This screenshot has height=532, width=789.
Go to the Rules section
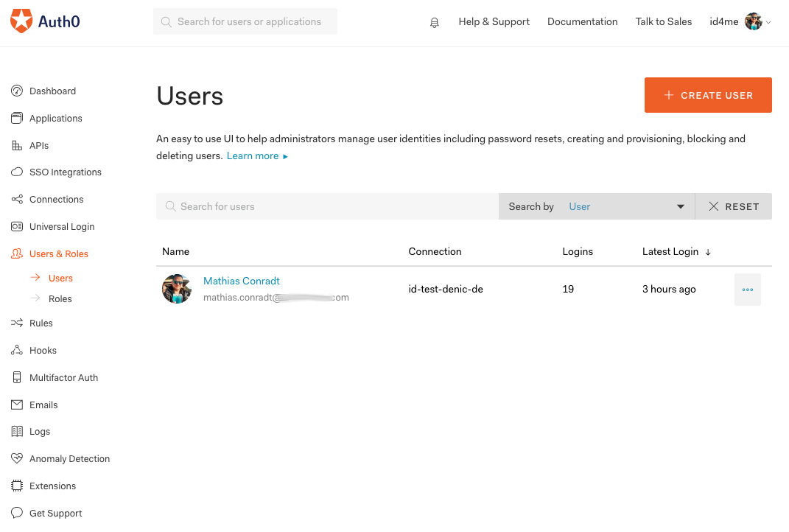[x=41, y=323]
